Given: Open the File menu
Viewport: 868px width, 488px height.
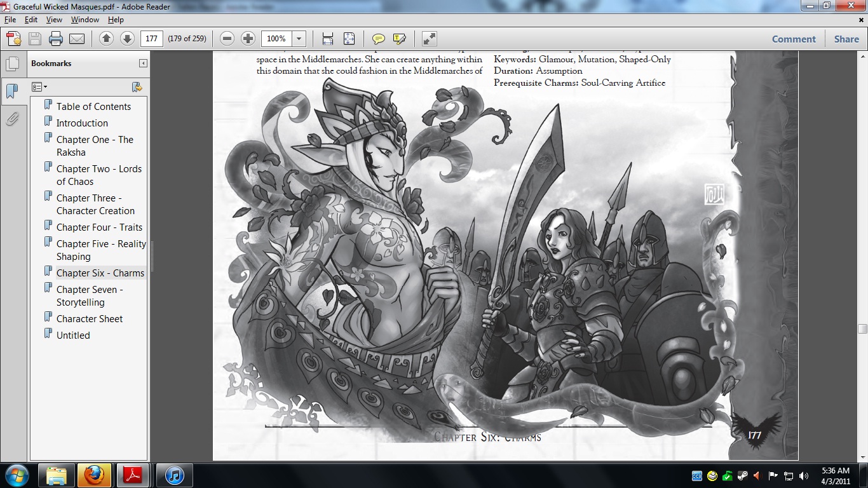Looking at the screenshot, I should click(10, 20).
